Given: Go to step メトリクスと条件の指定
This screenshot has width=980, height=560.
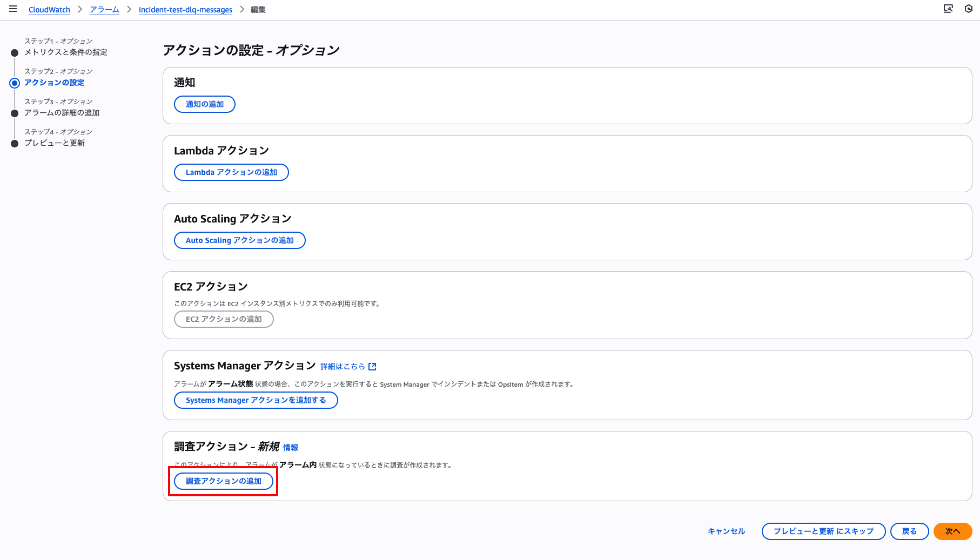Looking at the screenshot, I should click(66, 52).
